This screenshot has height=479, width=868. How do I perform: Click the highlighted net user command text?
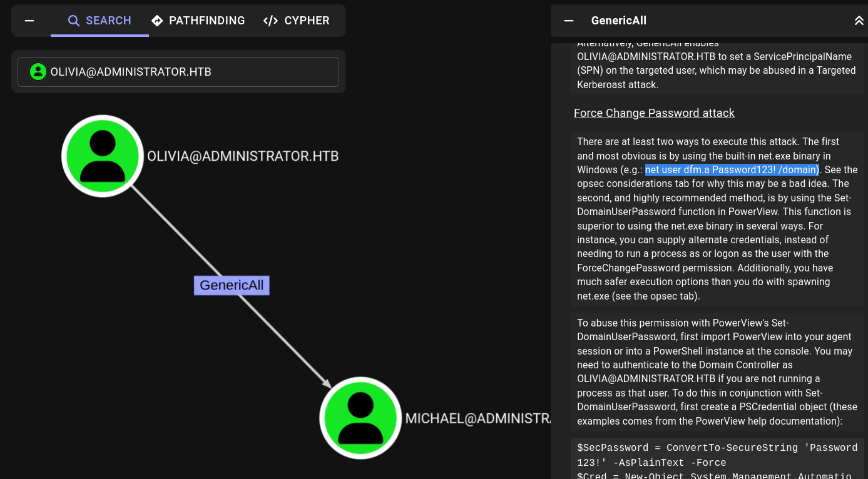(x=732, y=169)
